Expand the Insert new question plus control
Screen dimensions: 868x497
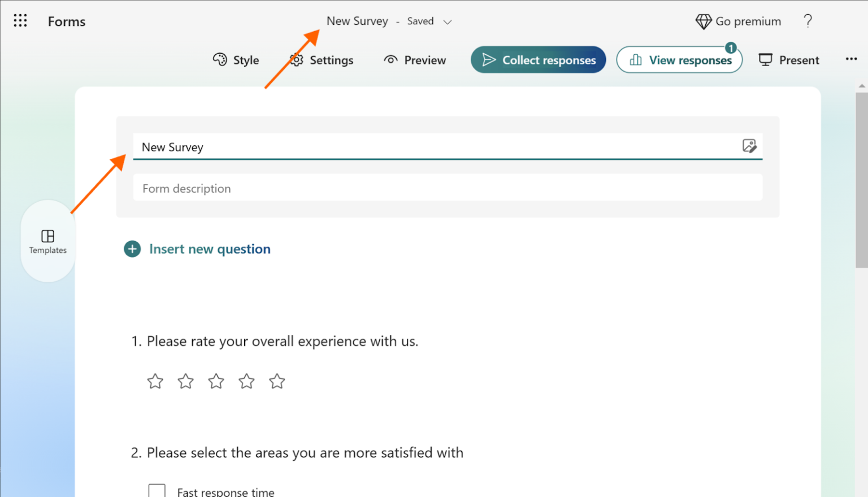click(x=132, y=249)
